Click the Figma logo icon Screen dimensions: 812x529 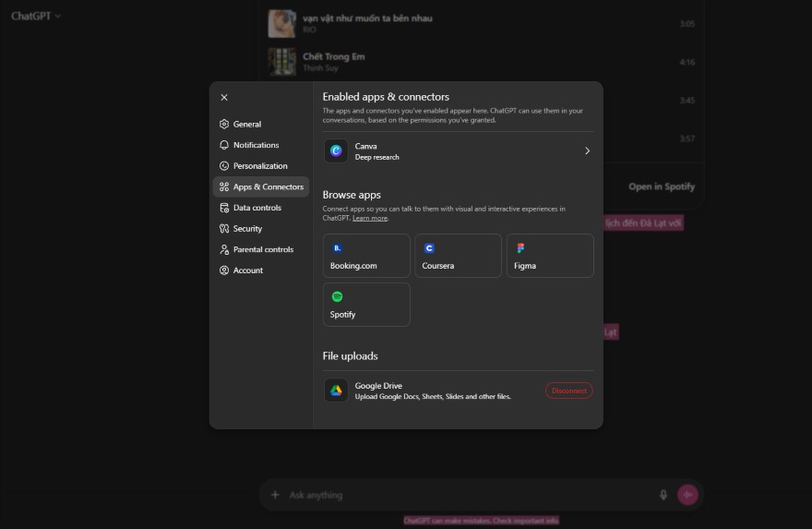pyautogui.click(x=520, y=248)
